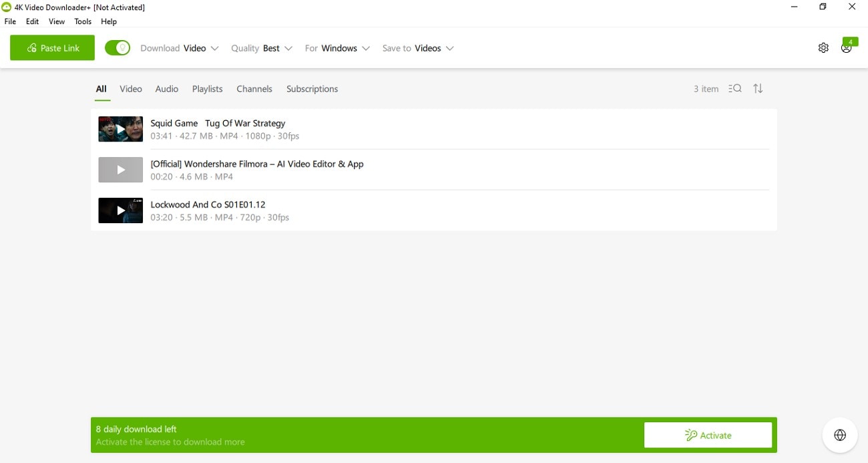Select Squid Game Tug Of War Strategy title
The image size is (868, 463).
click(x=218, y=123)
